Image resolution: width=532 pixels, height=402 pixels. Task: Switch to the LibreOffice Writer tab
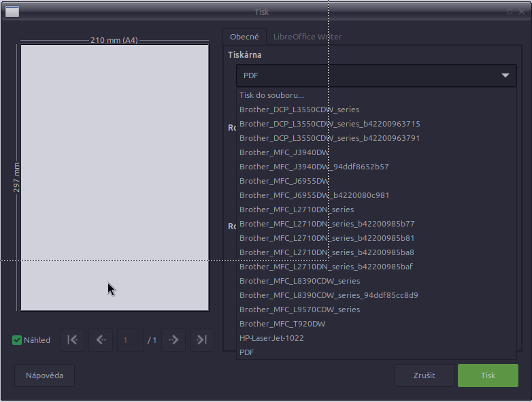(x=307, y=37)
